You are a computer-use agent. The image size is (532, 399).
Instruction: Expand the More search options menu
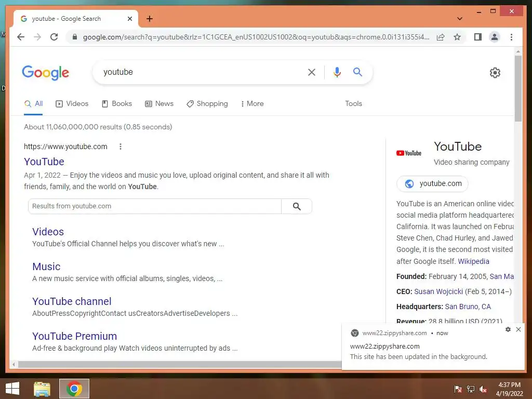pos(252,104)
